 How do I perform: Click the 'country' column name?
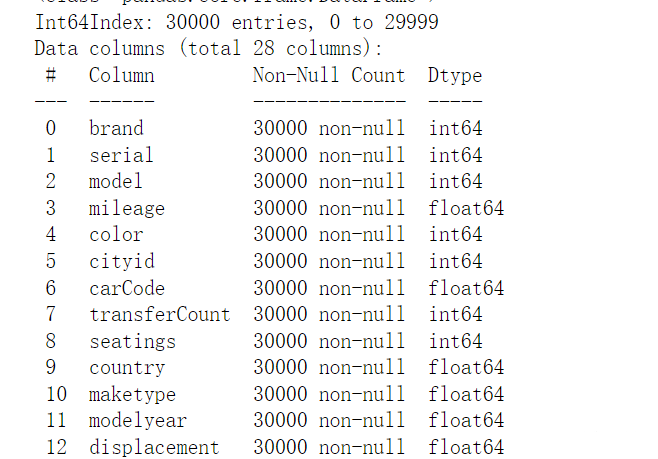pos(127,368)
